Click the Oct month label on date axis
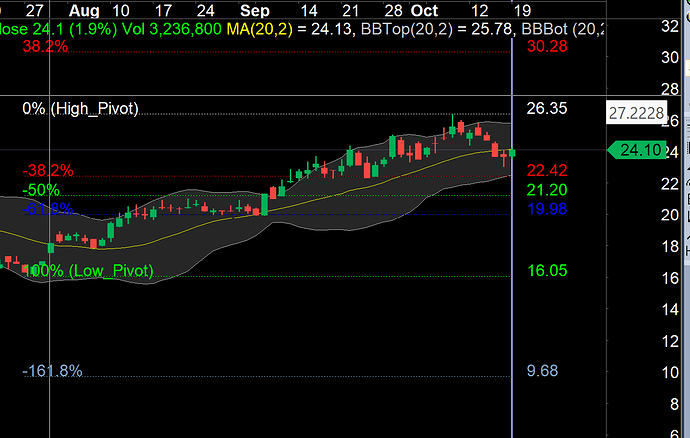This screenshot has width=690, height=438. point(424,10)
